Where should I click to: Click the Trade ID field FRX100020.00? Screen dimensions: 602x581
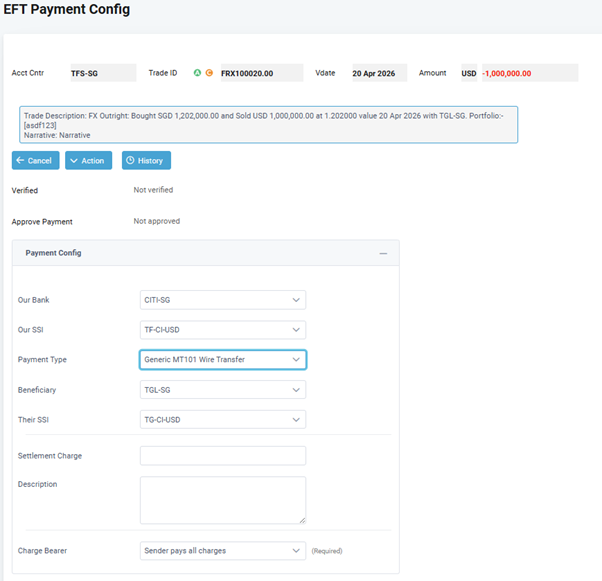tap(259, 73)
